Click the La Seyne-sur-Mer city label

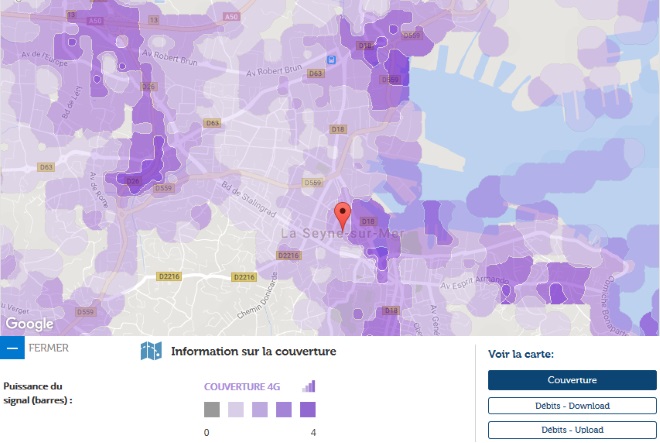pos(342,233)
